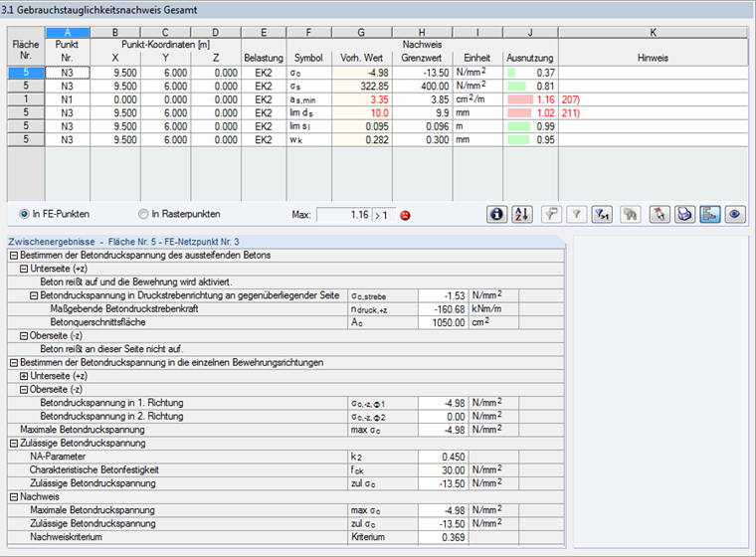The height and width of the screenshot is (557, 756).
Task: Click the red '10.0' value cell
Action: (x=362, y=113)
